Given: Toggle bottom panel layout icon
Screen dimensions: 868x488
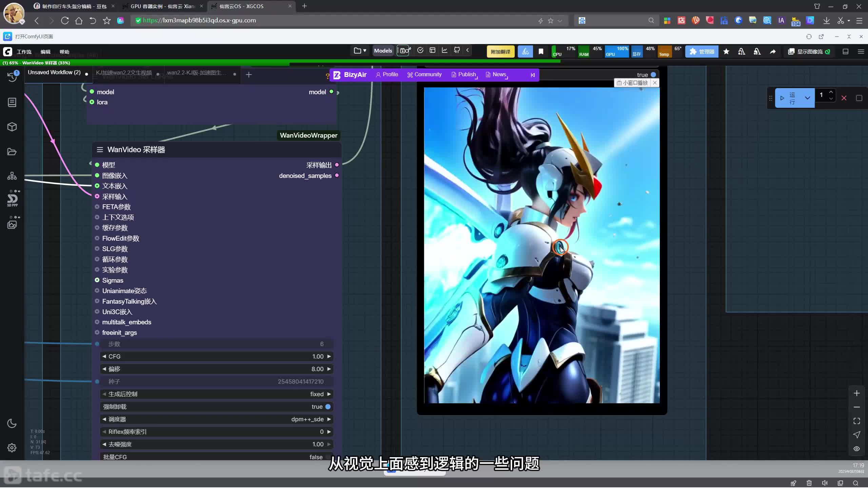Looking at the screenshot, I should [846, 52].
